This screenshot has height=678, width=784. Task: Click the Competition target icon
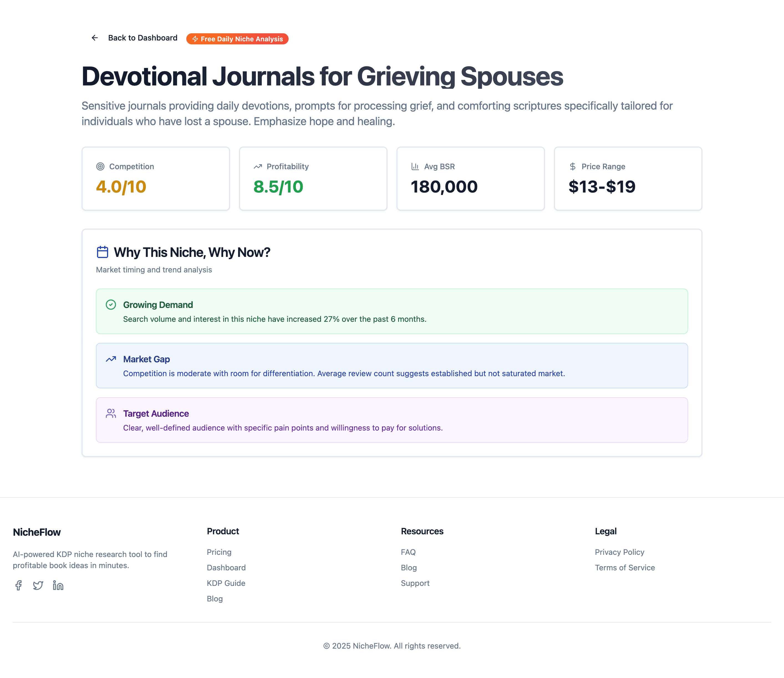100,166
